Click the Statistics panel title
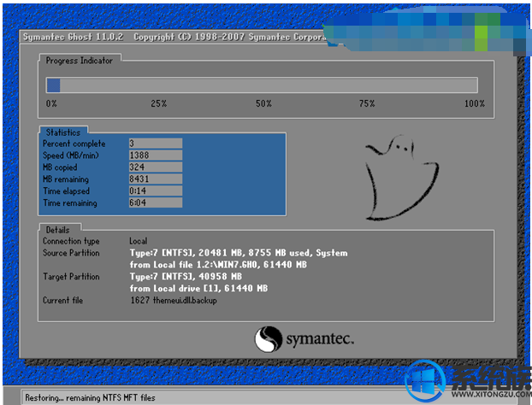Viewport: 532px width, 405px height. pyautogui.click(x=63, y=132)
